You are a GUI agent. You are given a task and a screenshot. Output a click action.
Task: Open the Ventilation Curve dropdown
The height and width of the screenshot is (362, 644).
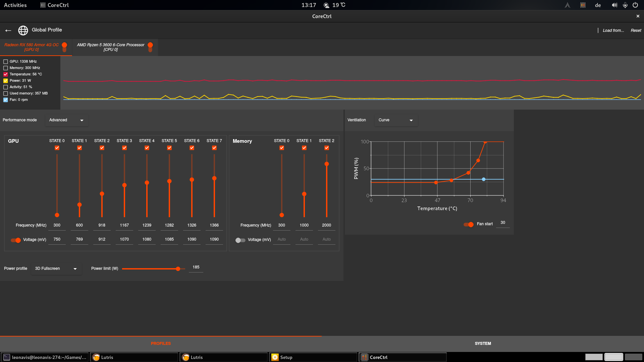point(396,120)
